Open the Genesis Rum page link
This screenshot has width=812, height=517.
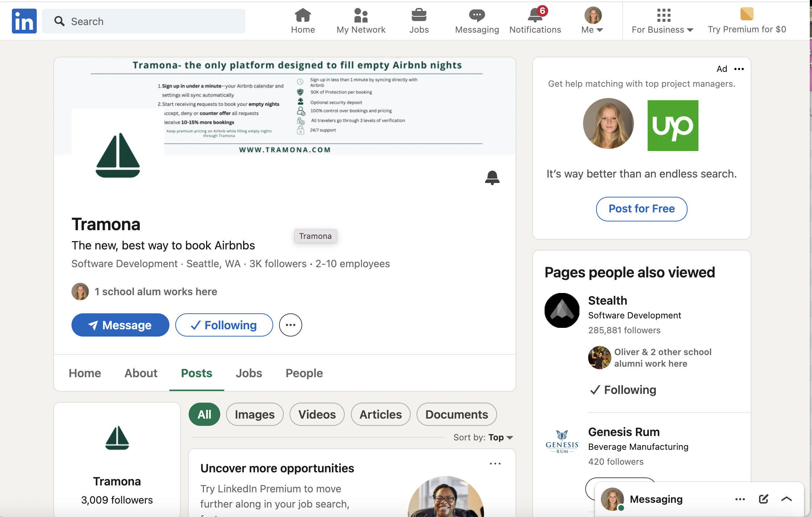tap(624, 432)
